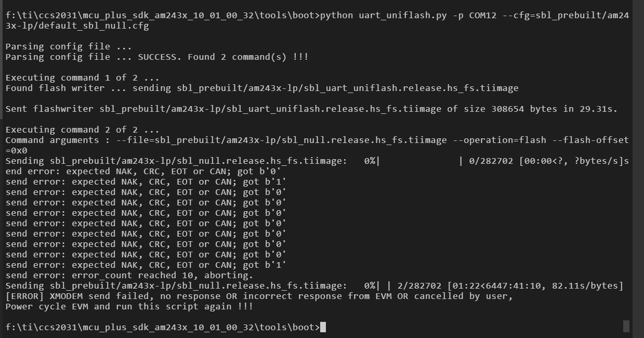Click the 'Executing command 1 of 2' line
Viewport: 644px width, 338px height.
point(82,77)
